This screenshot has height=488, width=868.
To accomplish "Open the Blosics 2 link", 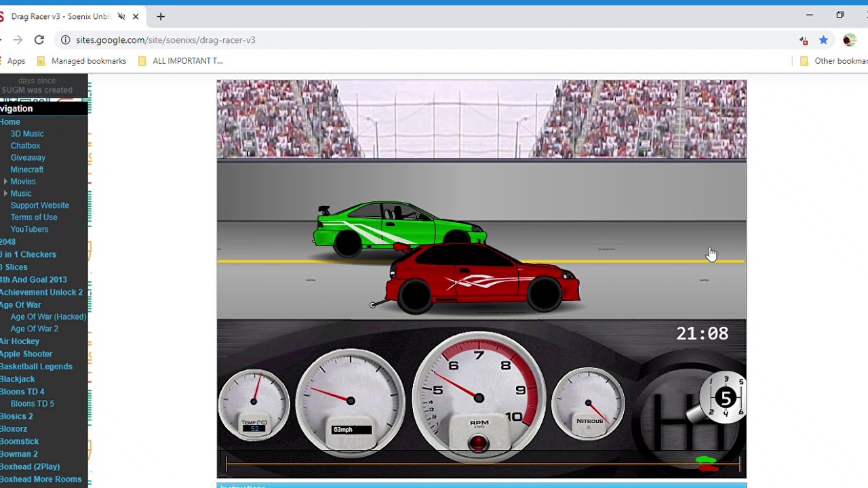I will 16,417.
